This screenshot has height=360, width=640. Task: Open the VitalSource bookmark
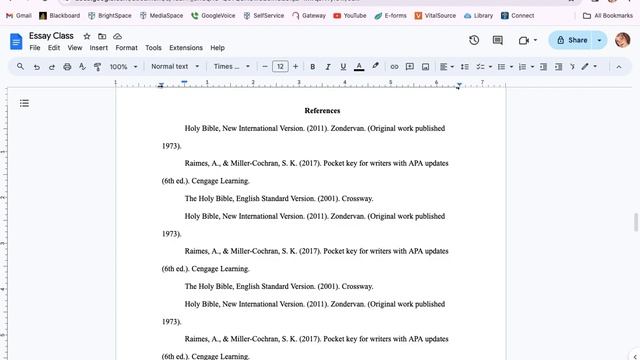(435, 16)
